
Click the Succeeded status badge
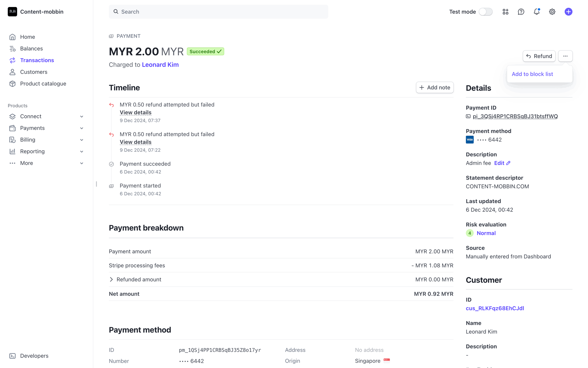[x=205, y=52]
